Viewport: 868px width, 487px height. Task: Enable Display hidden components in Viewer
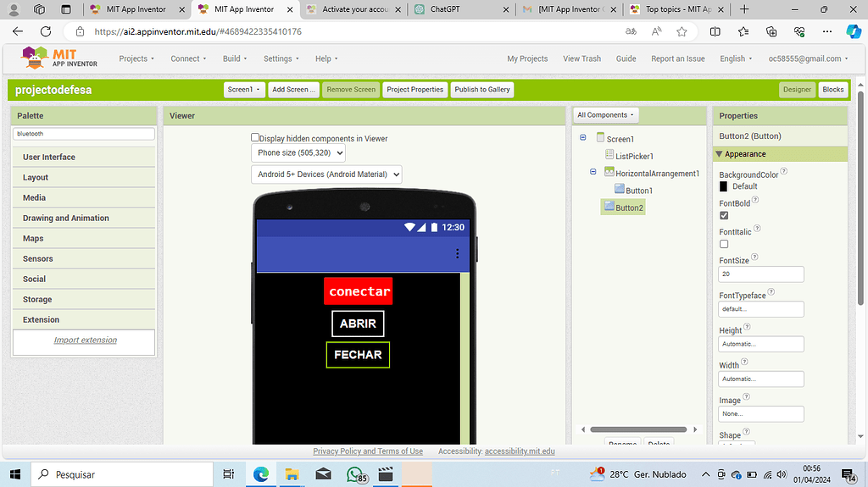[255, 137]
